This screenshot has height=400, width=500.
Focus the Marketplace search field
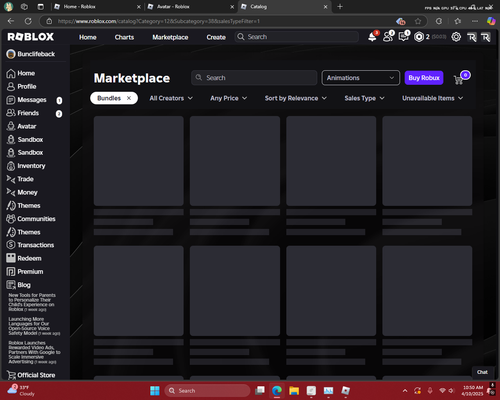(254, 78)
